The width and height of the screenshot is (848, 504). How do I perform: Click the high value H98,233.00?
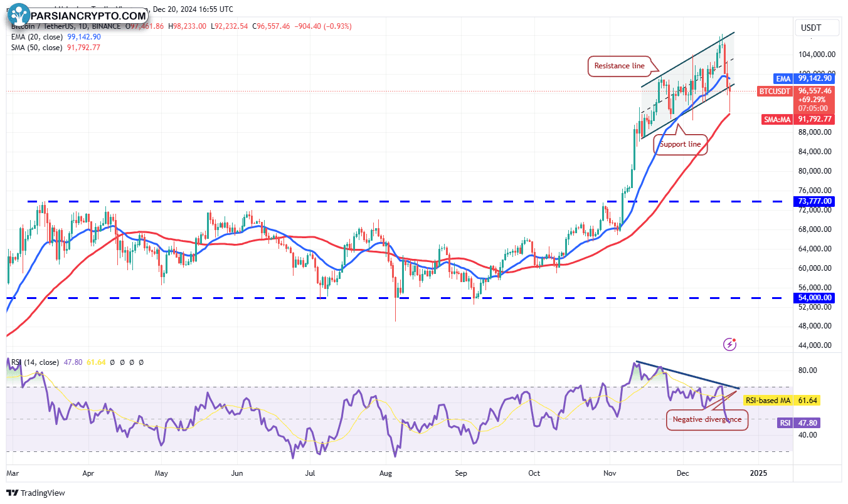pyautogui.click(x=188, y=26)
